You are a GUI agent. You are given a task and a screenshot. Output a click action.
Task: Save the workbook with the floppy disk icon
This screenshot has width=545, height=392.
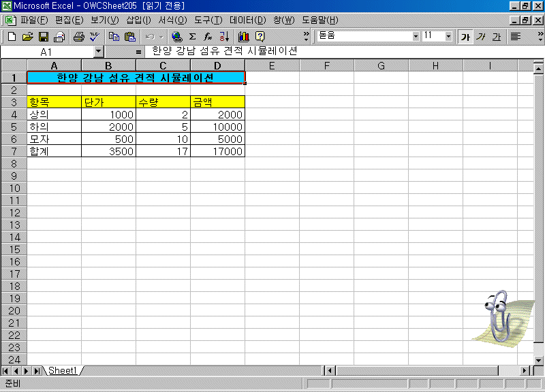click(43, 36)
